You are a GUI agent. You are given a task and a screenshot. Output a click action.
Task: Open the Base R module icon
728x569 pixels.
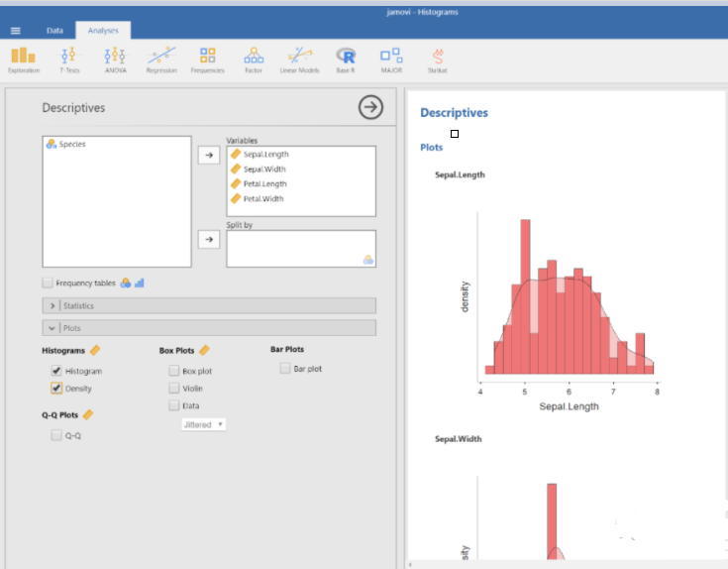tap(345, 59)
